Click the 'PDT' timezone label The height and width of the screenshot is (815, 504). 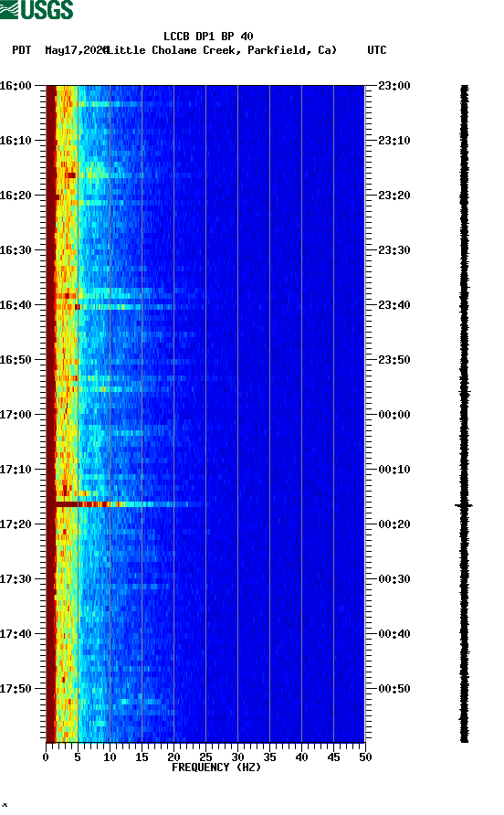pos(21,50)
